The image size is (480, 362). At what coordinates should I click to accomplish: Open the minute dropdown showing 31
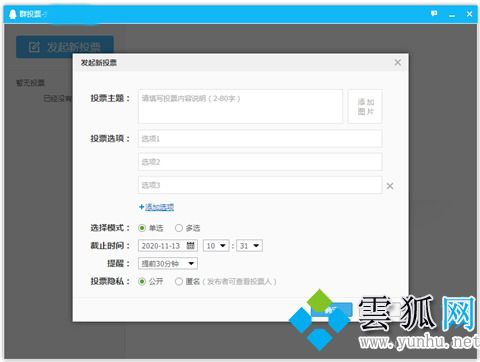click(249, 246)
